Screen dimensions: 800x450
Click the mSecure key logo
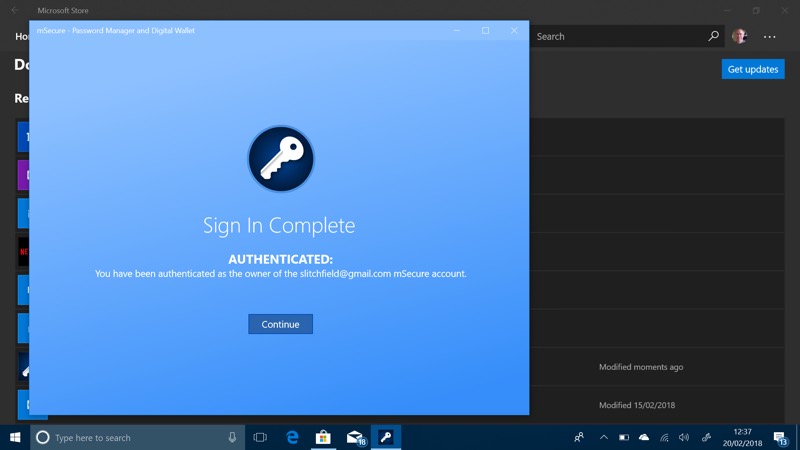click(281, 159)
